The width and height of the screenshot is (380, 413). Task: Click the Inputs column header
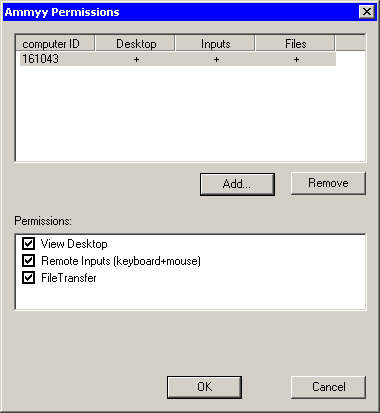coord(215,44)
